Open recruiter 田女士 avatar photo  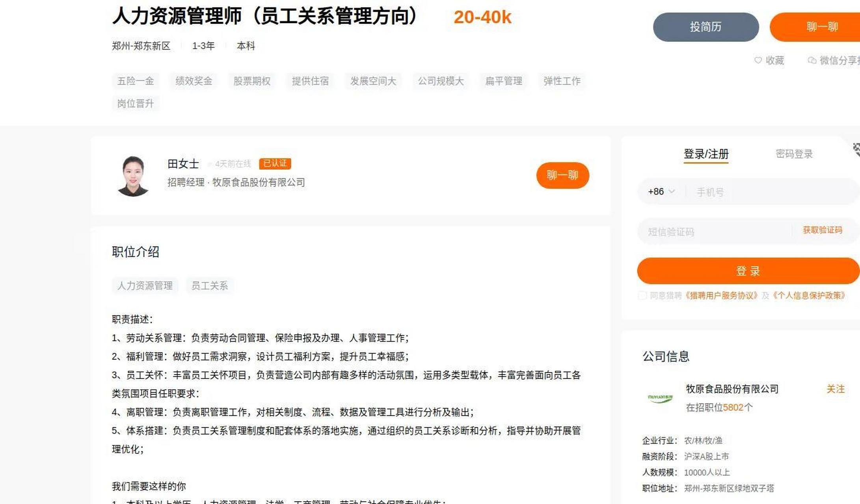pyautogui.click(x=133, y=176)
